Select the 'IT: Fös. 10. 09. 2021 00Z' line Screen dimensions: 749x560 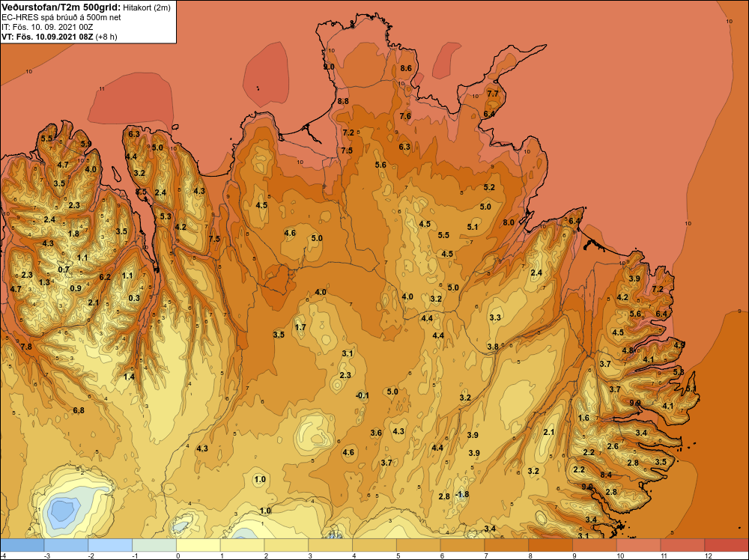(47, 27)
